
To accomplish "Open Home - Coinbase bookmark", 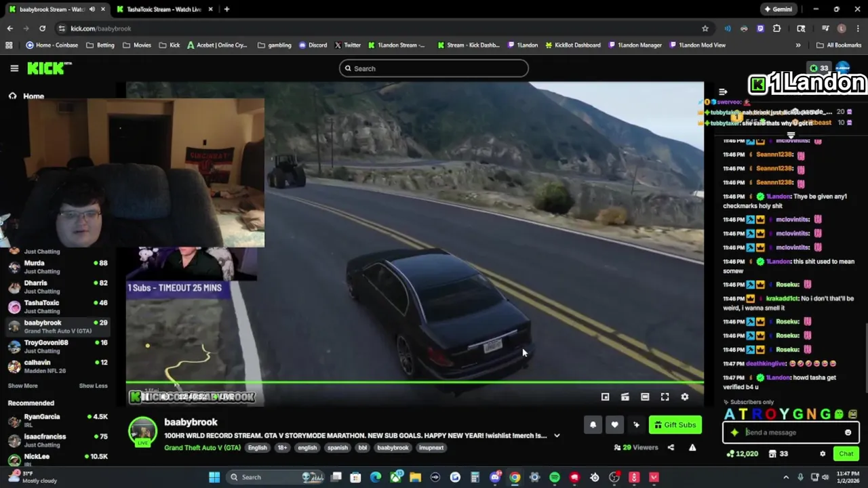I will pos(52,45).
